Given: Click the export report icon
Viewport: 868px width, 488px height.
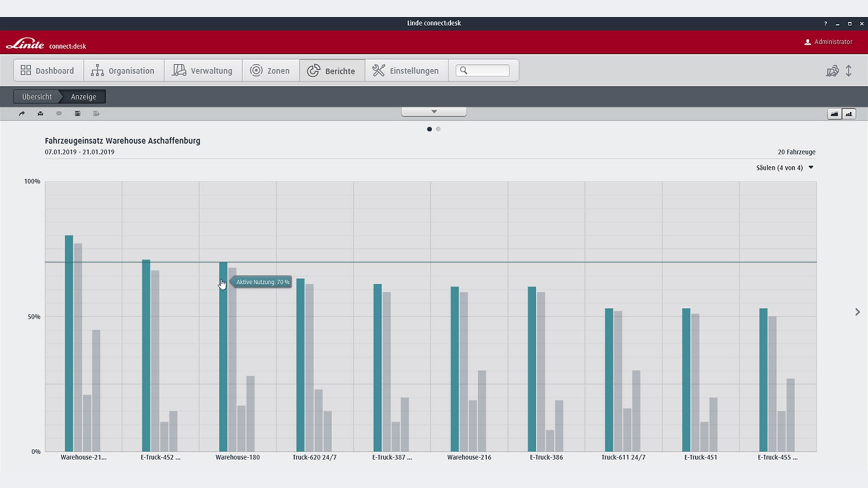Looking at the screenshot, I should (x=96, y=113).
